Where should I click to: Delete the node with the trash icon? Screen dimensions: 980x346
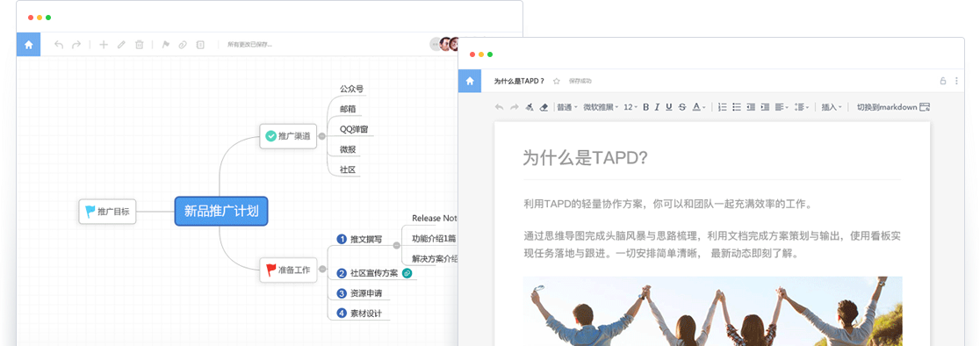(x=140, y=44)
